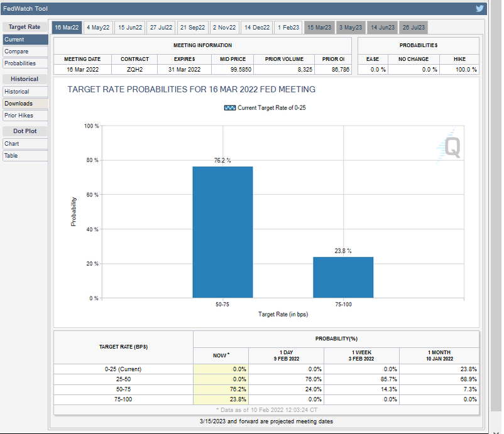
Task: Click the 85.7% one-week probability cell
Action: 361,379
